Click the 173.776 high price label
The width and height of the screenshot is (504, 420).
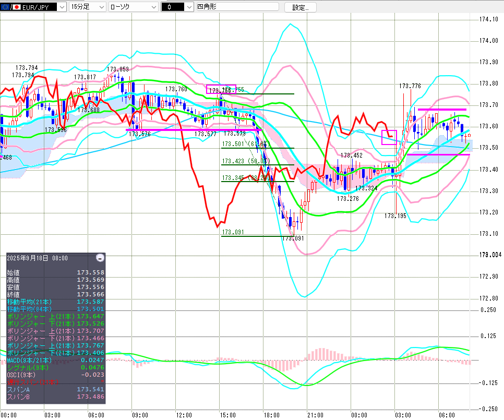click(410, 86)
